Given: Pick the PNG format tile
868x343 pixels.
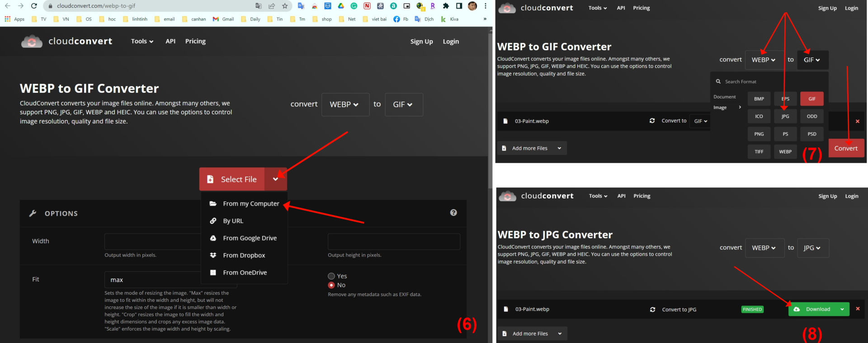Looking at the screenshot, I should pyautogui.click(x=759, y=134).
